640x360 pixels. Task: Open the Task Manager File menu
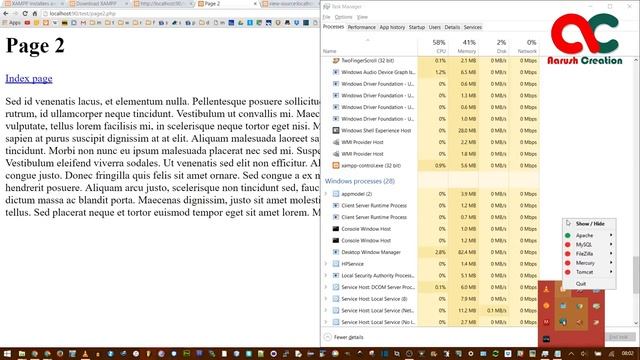pos(326,17)
